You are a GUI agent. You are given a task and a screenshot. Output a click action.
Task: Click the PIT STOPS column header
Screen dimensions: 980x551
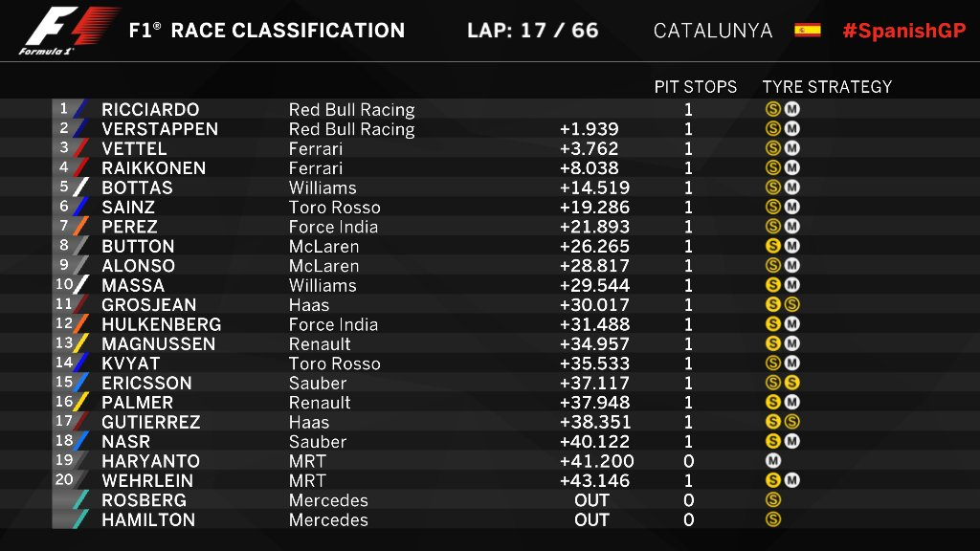tap(696, 87)
